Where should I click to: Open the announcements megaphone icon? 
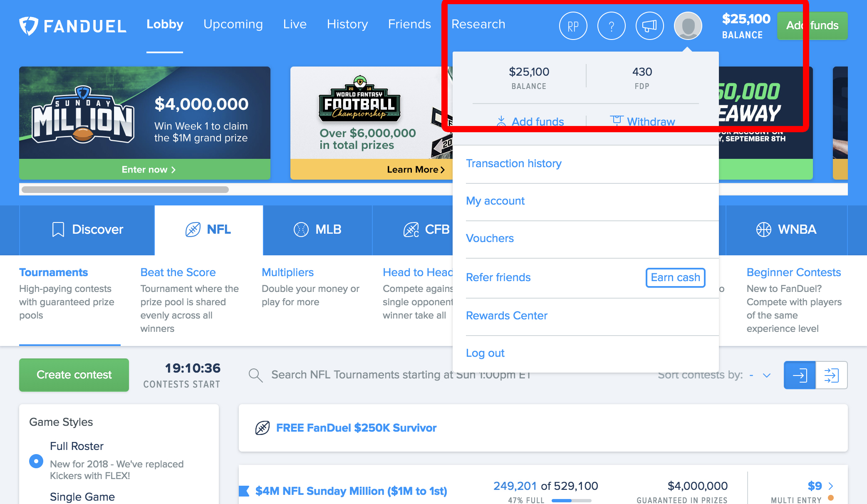pos(649,26)
